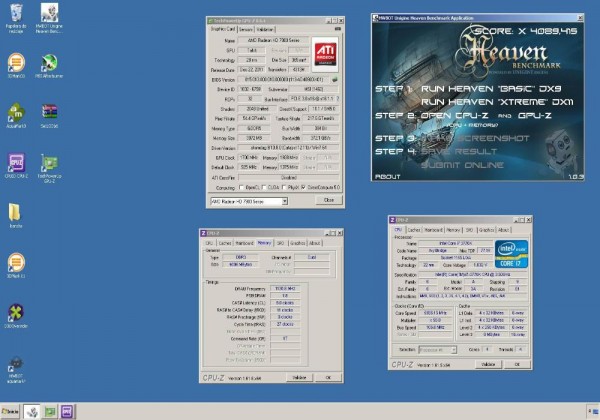Select the WinRAR archive icon on desktop
600x420 pixels.
tap(49, 113)
